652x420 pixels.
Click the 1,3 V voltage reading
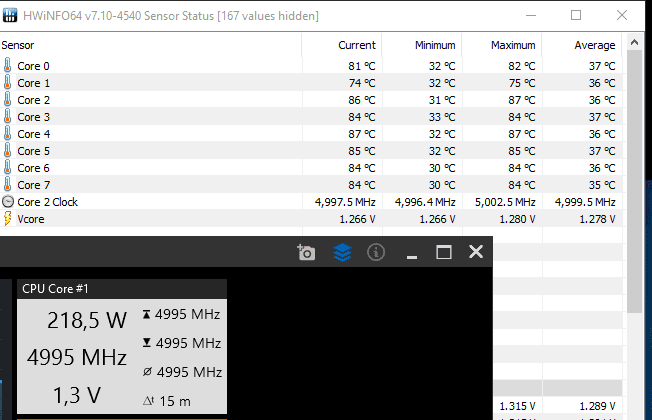(x=77, y=395)
